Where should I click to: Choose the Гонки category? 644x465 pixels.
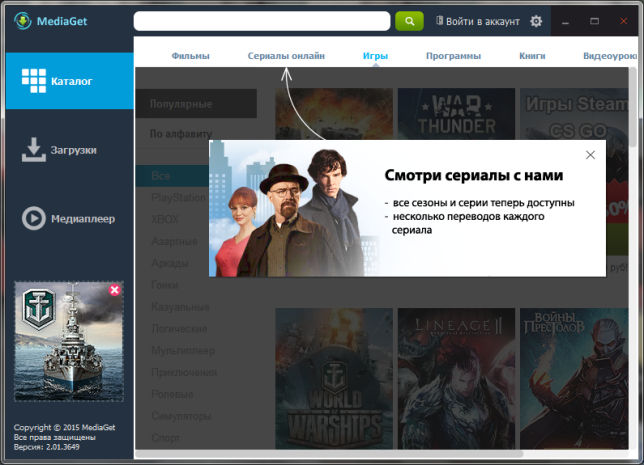(x=165, y=285)
